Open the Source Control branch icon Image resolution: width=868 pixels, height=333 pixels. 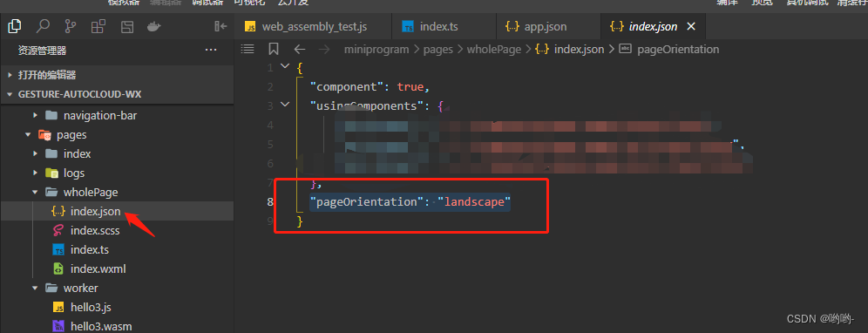[71, 26]
